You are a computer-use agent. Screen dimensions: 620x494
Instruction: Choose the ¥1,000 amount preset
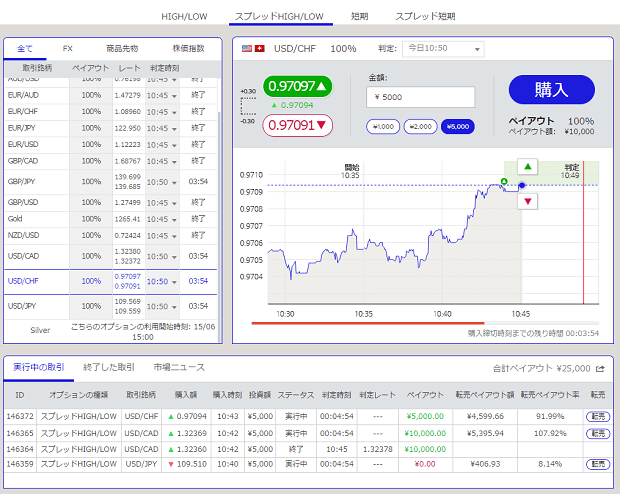383,127
